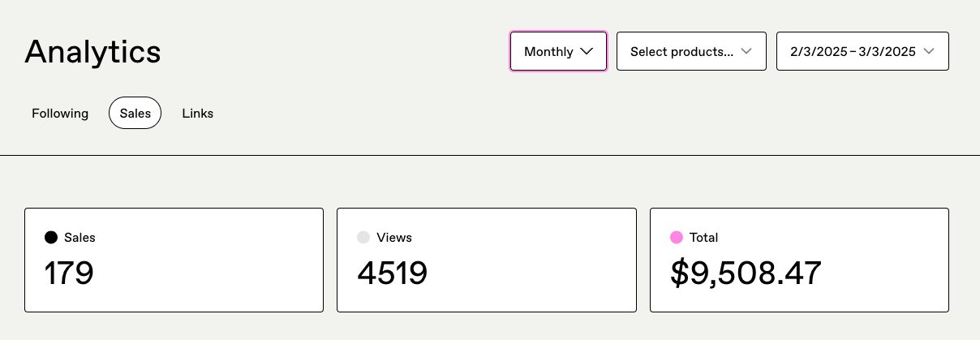The width and height of the screenshot is (980, 340).
Task: Click the black Sales legend dot
Action: (x=51, y=238)
